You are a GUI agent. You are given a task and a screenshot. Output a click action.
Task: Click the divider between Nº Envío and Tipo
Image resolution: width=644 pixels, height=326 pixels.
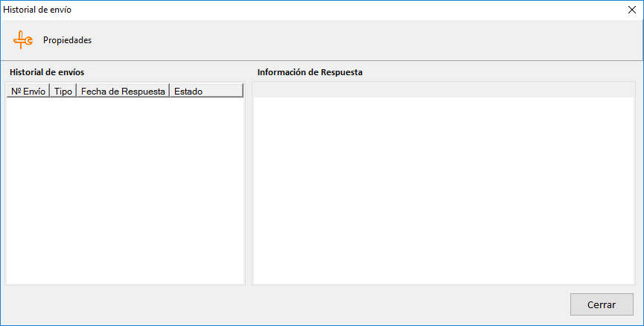(49, 91)
